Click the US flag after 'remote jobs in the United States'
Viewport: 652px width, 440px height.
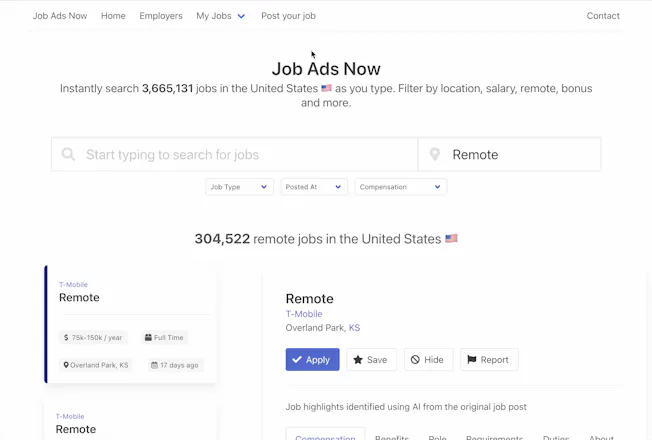(451, 238)
